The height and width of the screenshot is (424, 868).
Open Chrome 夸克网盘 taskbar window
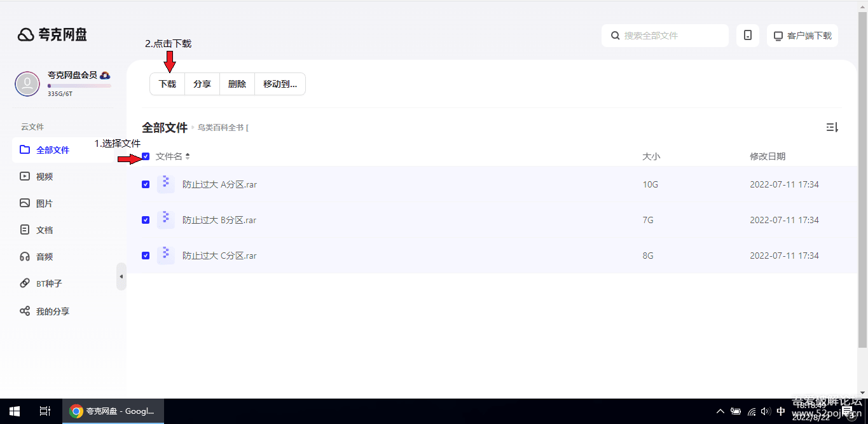click(113, 411)
